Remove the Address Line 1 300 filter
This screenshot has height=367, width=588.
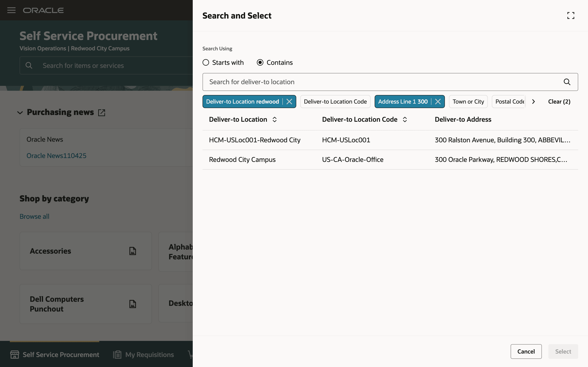tap(438, 102)
